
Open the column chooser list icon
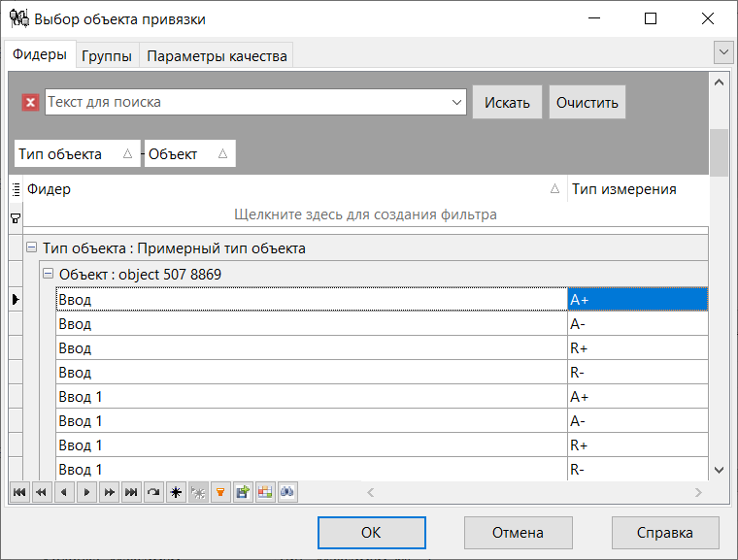(16, 190)
